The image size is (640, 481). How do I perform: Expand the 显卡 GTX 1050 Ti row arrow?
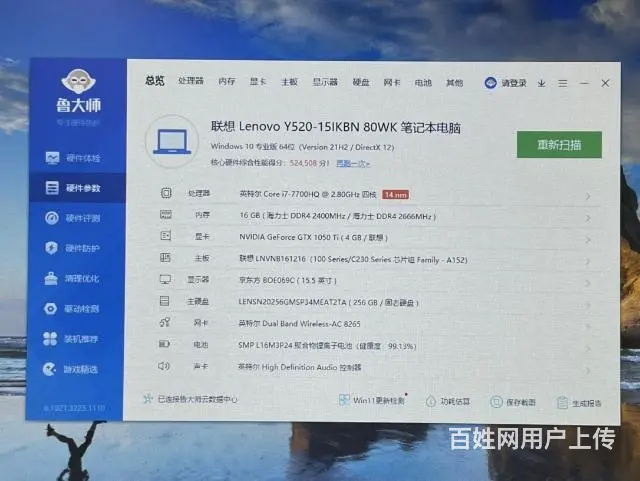click(x=587, y=237)
